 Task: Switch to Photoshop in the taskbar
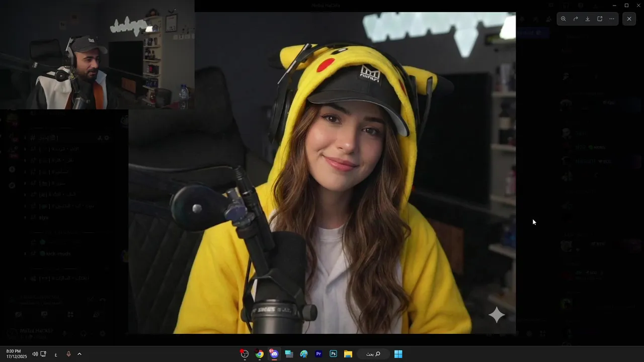point(333,354)
